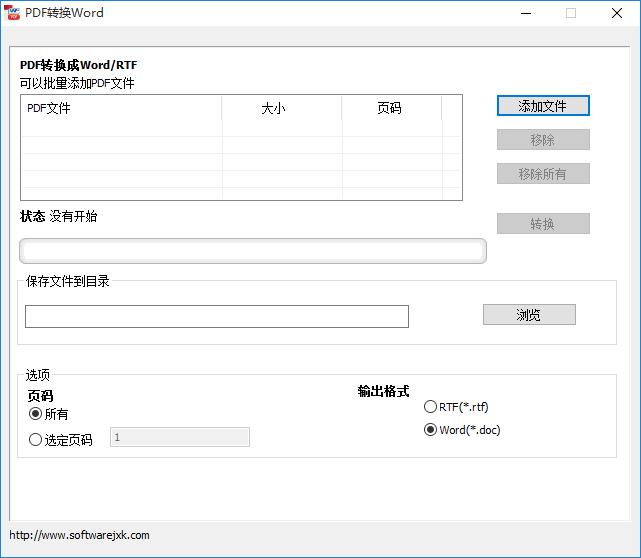
Task: Click the 添加文件 button
Action: point(543,106)
